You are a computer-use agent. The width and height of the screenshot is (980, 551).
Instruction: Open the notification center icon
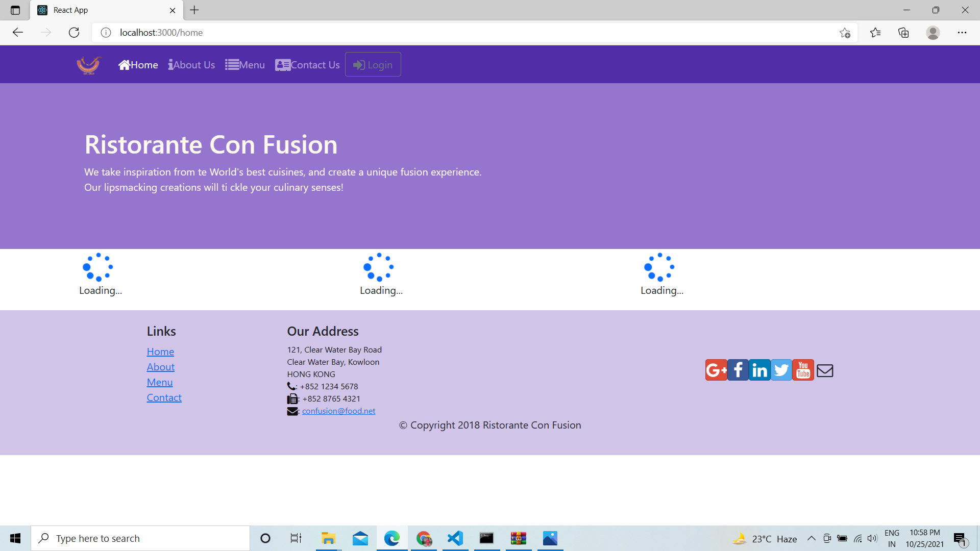[x=961, y=538]
